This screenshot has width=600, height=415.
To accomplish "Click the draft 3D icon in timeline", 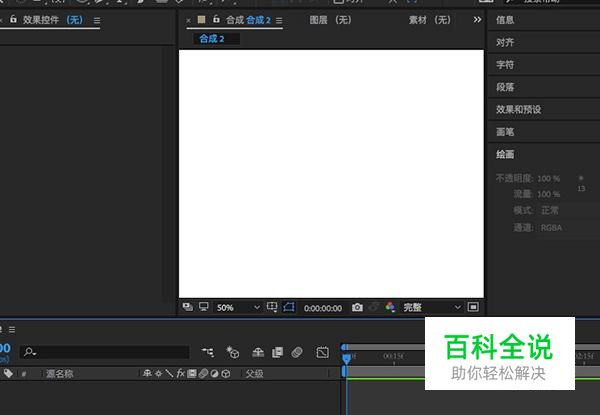I will pos(232,352).
